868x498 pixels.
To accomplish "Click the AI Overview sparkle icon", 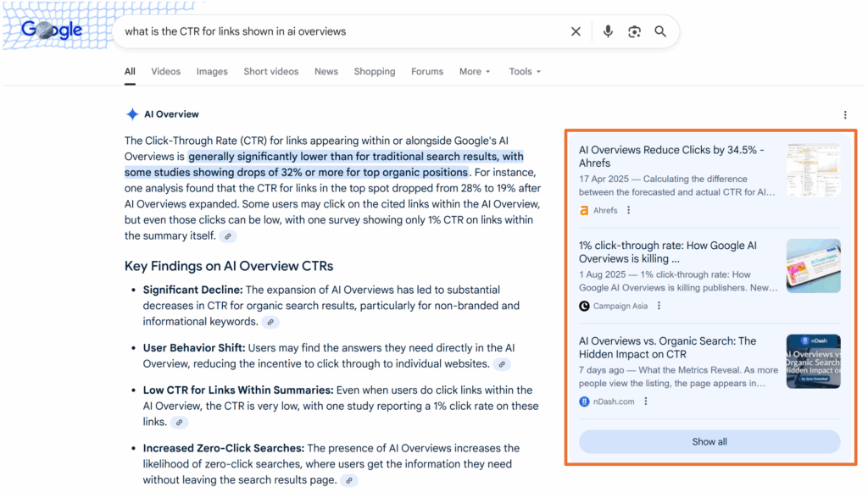I will point(132,114).
